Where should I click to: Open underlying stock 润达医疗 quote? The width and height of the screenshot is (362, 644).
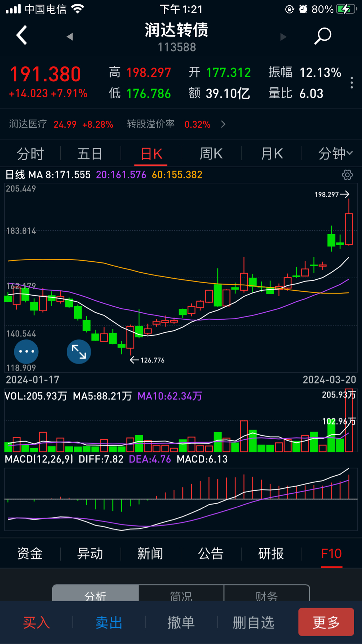pyautogui.click(x=61, y=124)
